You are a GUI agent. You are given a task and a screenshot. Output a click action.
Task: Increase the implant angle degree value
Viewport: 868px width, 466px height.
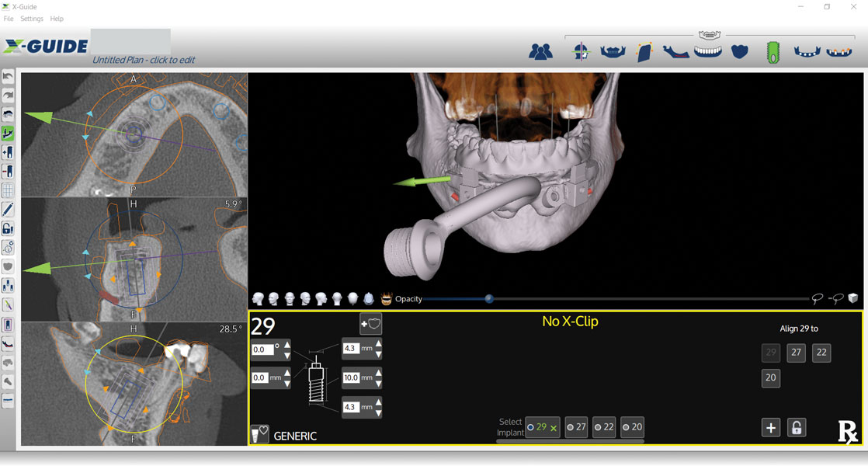coord(287,345)
